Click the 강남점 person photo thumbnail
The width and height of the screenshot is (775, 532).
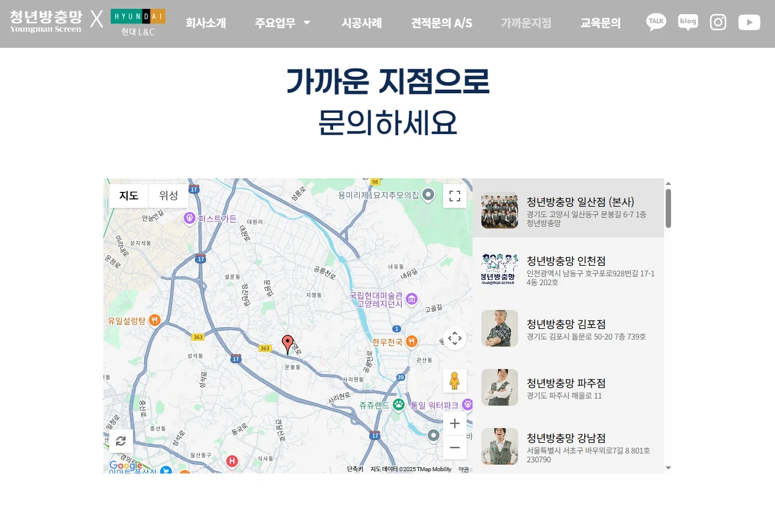point(500,446)
